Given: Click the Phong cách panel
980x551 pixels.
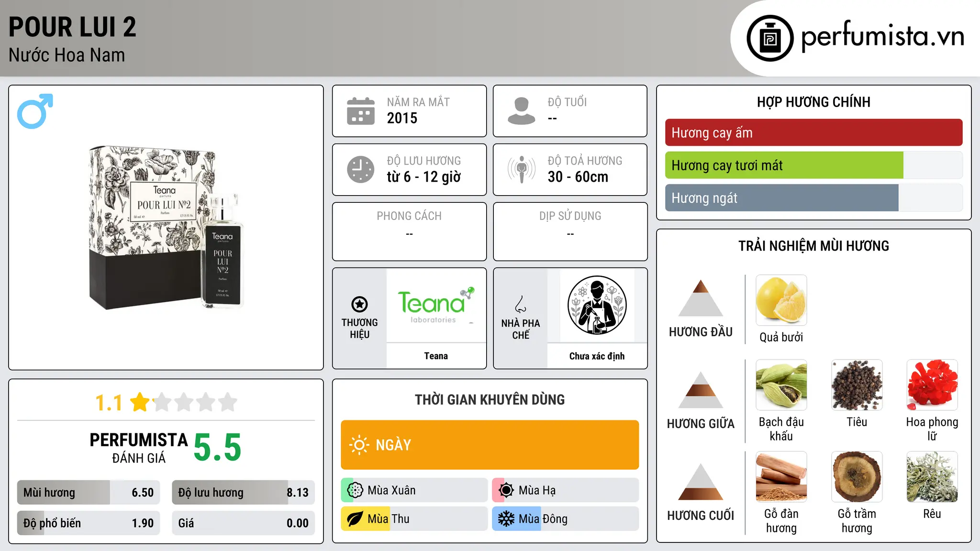Looking at the screenshot, I should click(409, 231).
